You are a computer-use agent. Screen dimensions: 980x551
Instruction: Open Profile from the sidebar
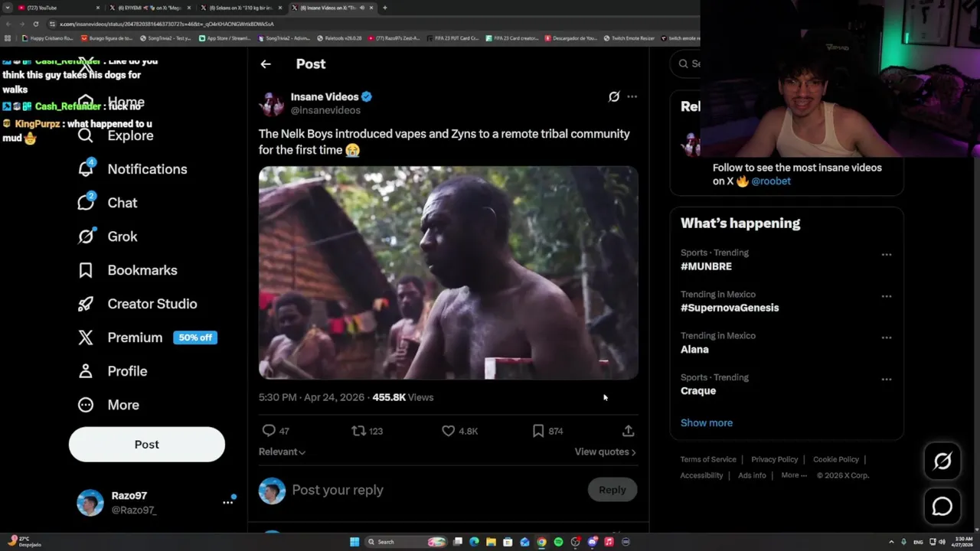112,371
